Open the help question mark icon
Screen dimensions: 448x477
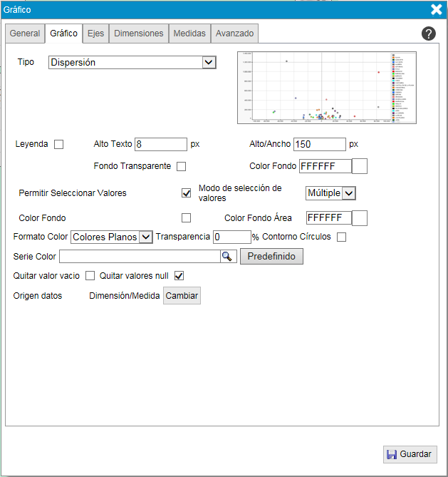point(429,34)
